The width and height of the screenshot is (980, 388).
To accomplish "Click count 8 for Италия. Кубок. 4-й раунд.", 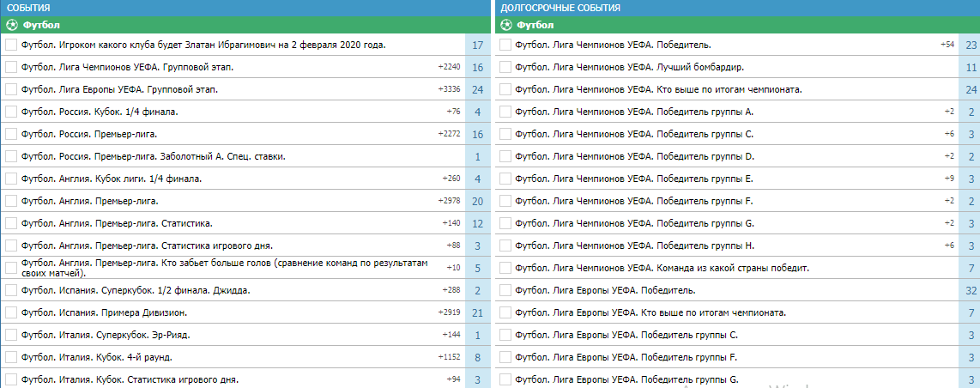I will click(478, 357).
